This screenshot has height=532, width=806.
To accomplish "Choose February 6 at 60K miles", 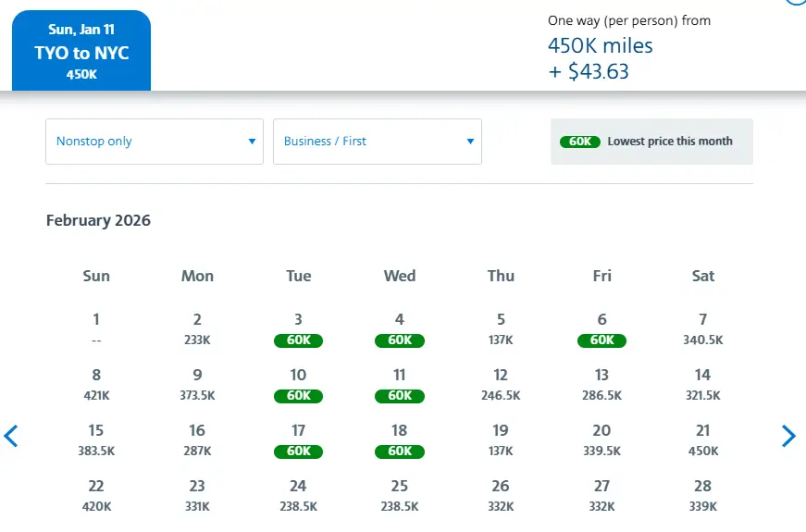I will coord(601,329).
